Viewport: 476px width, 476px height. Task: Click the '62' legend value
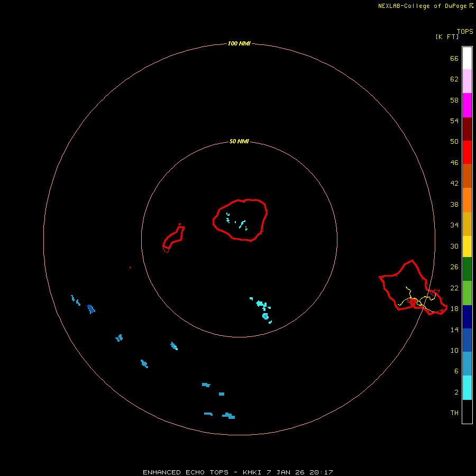tap(454, 79)
